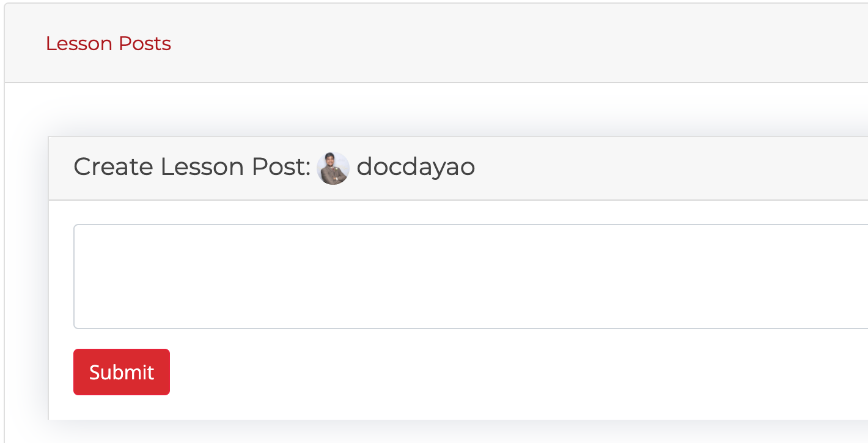Image resolution: width=868 pixels, height=443 pixels.
Task: Hit Submit below the text area
Action: (x=122, y=372)
